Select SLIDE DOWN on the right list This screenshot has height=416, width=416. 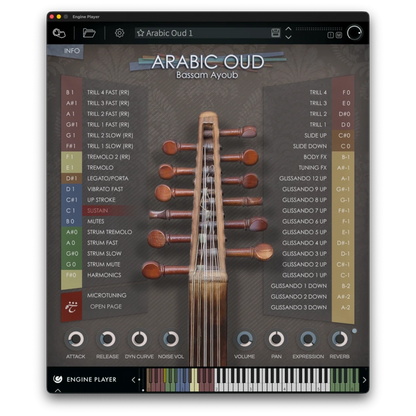pos(310,146)
